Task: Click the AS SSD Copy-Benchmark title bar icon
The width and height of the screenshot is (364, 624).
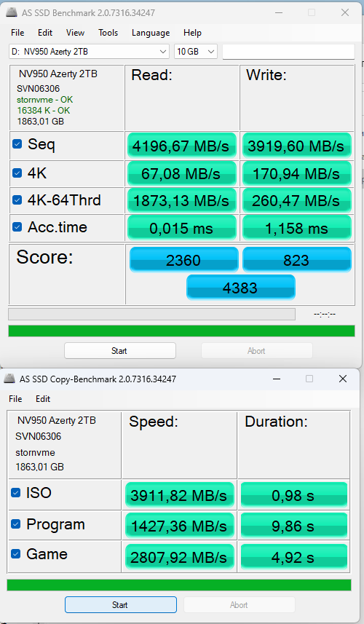Action: 9,379
